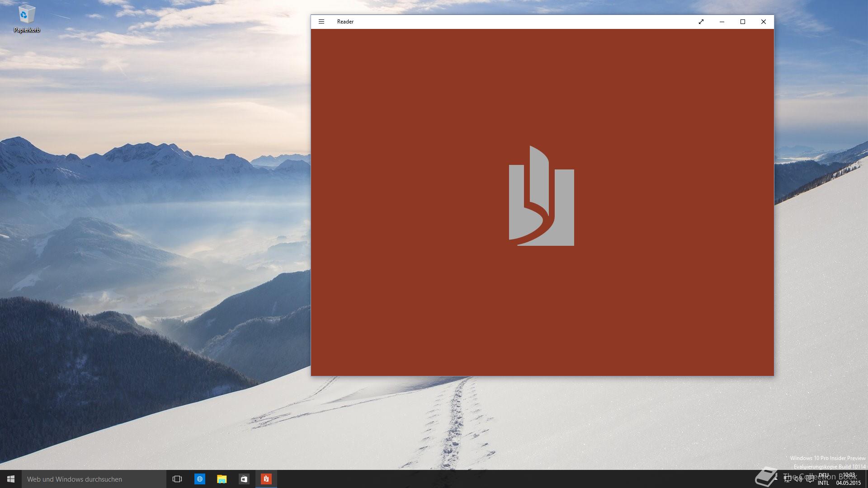
Task: Launch the browser globe icon in the taskbar
Action: 199,479
